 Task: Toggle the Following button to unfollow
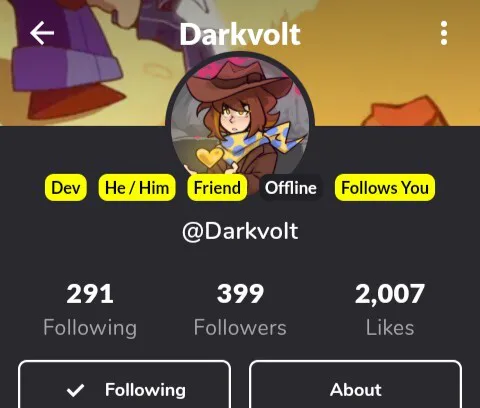125,385
